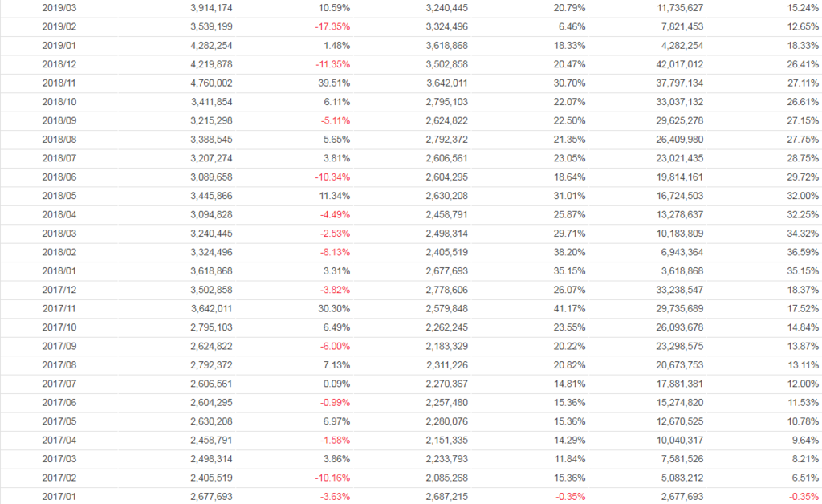822x504 pixels.
Task: Select the 2017/01 date cell
Action: (60, 497)
